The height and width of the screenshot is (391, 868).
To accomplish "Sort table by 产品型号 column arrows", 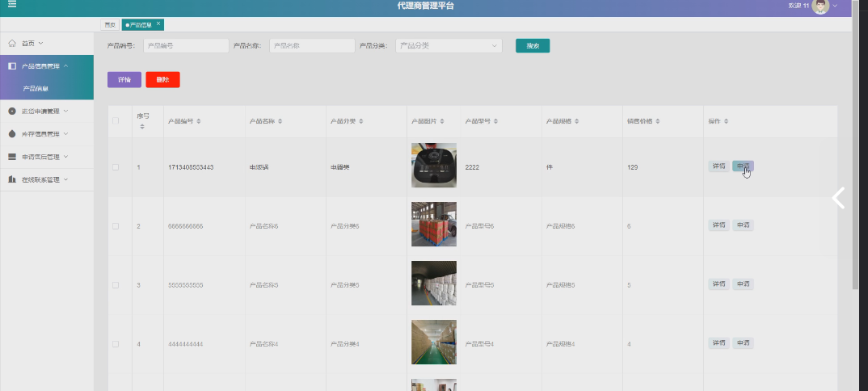I will [x=496, y=121].
